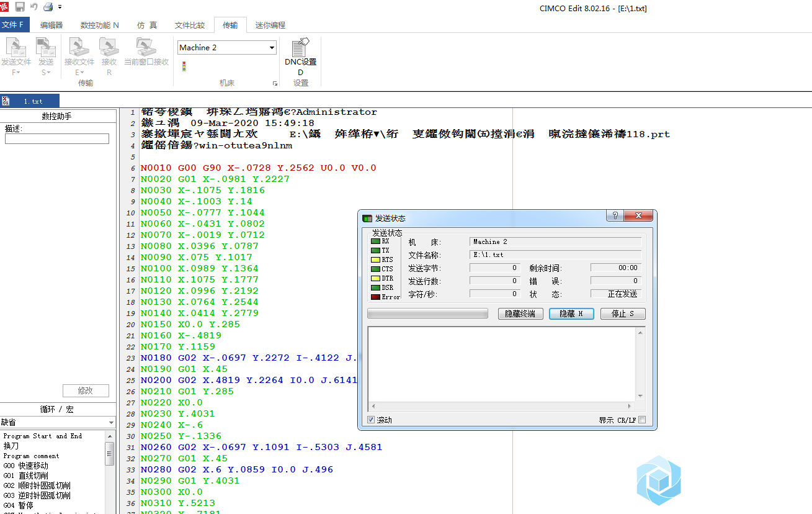Viewport: 812px width, 514px height.
Task: Click code line N0260 G02 X-.0697
Action: [261, 447]
